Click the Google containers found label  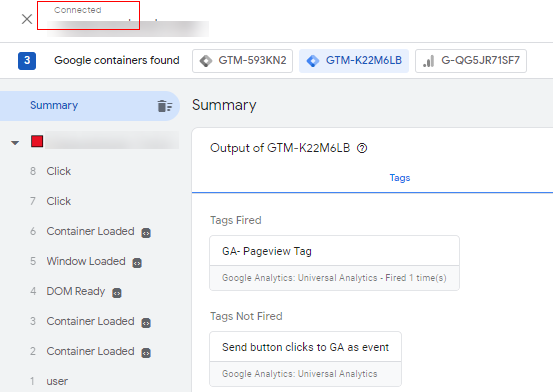pos(117,60)
